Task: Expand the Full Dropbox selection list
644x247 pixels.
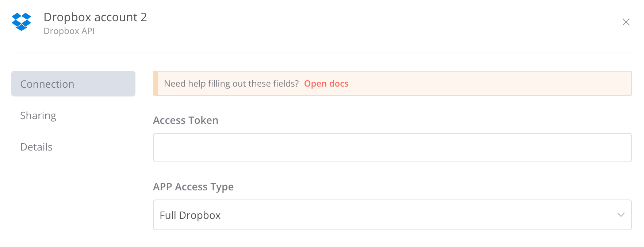Action: click(392, 215)
